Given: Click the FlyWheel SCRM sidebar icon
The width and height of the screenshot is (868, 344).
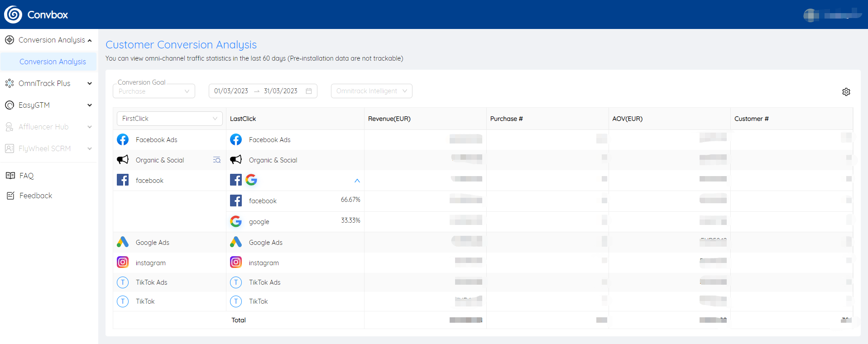Looking at the screenshot, I should [10, 148].
